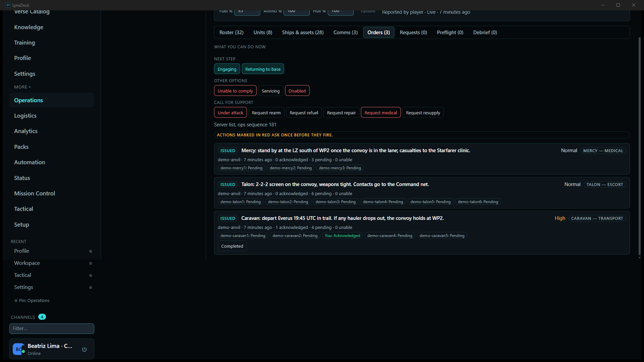Click Request rearm

(266, 113)
